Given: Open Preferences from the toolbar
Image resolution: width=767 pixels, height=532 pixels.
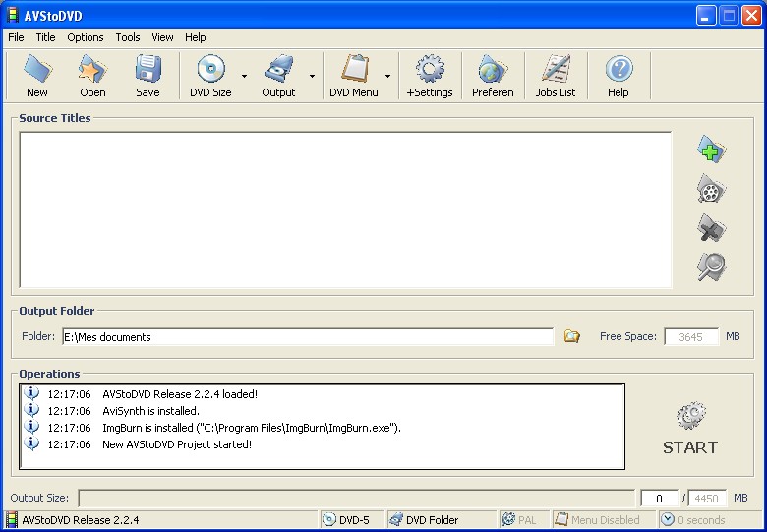Looking at the screenshot, I should pos(493,75).
